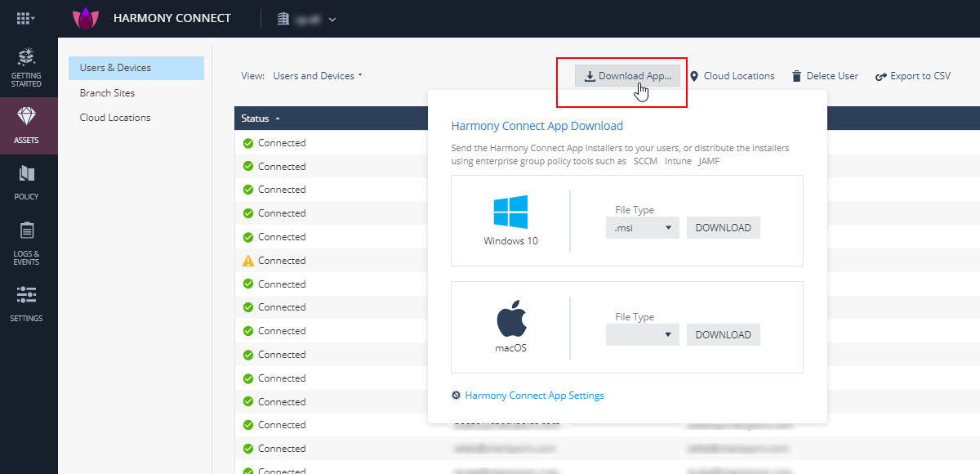Click the Harmony Connect lotus logo
This screenshot has height=474, width=980.
click(x=85, y=18)
